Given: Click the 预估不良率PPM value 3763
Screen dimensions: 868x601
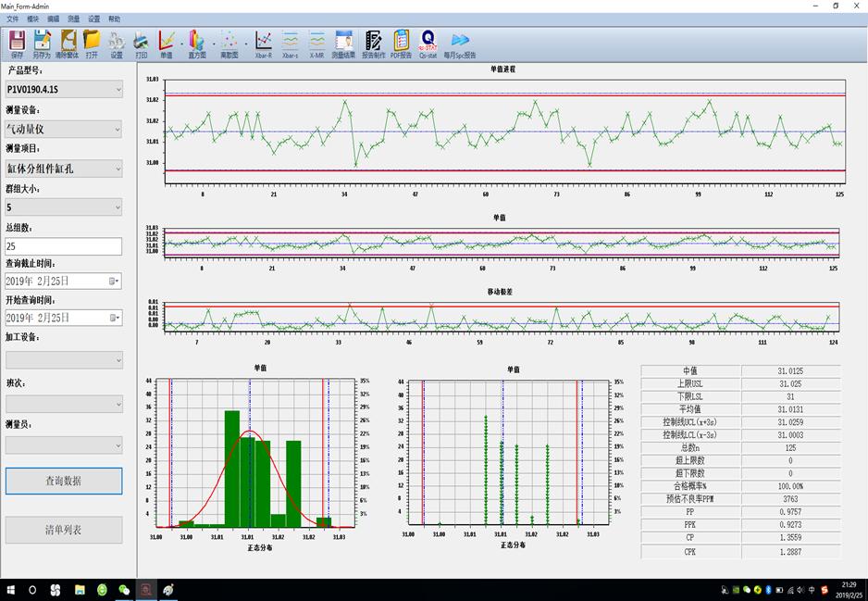Looking at the screenshot, I should [790, 499].
